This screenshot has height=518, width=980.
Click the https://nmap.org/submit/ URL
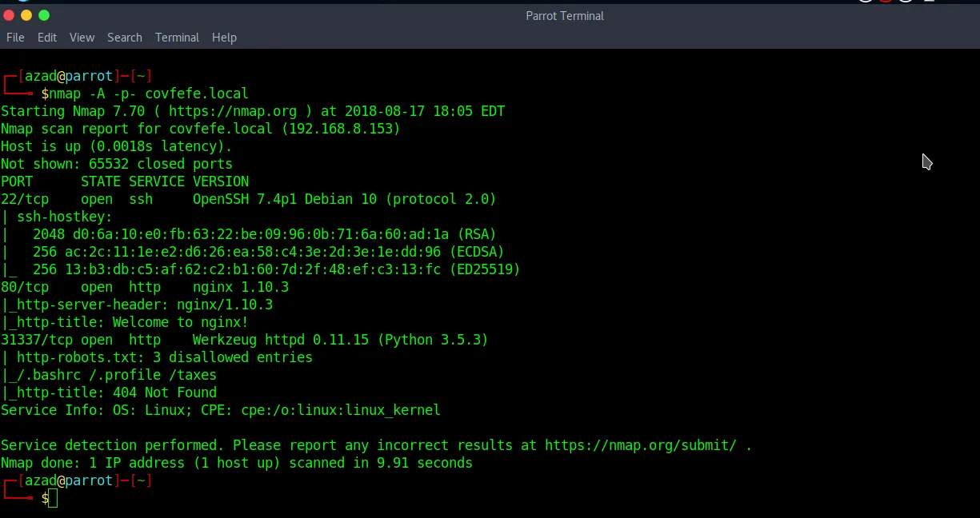(641, 445)
